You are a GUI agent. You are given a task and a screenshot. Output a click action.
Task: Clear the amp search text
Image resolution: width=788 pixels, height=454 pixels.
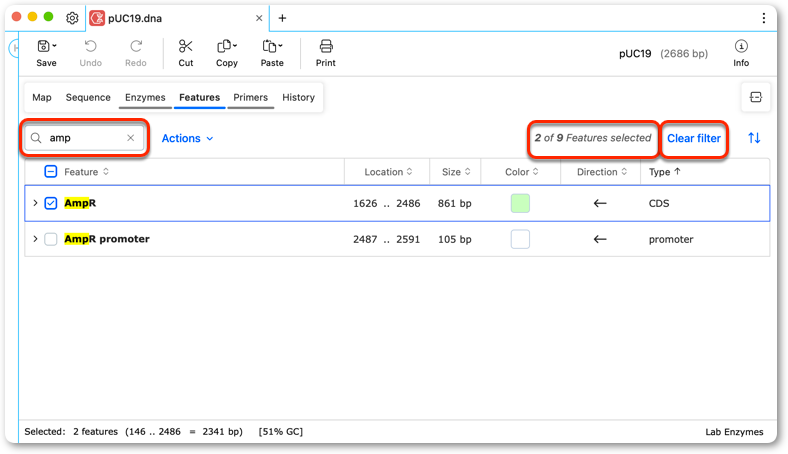point(131,138)
